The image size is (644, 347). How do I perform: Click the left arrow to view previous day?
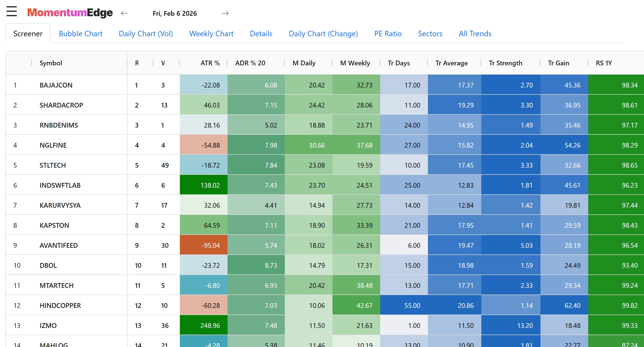[x=124, y=14]
